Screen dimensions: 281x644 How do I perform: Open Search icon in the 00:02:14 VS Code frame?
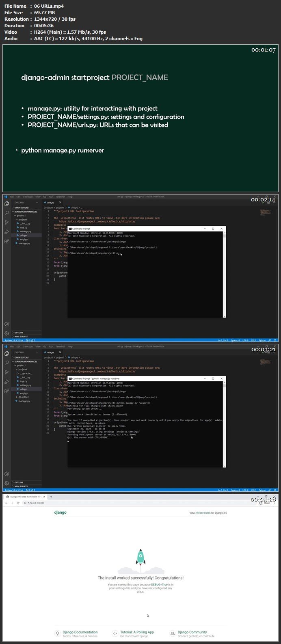tap(6, 213)
